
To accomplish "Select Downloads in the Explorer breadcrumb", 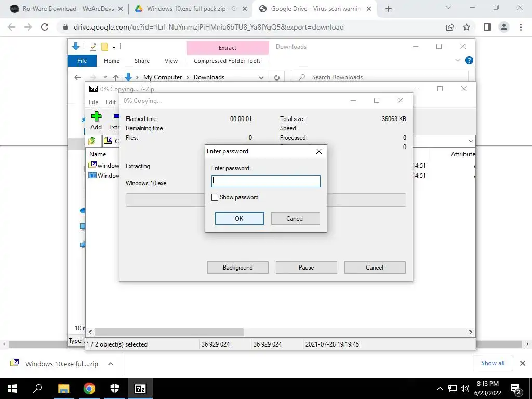I will (x=209, y=77).
